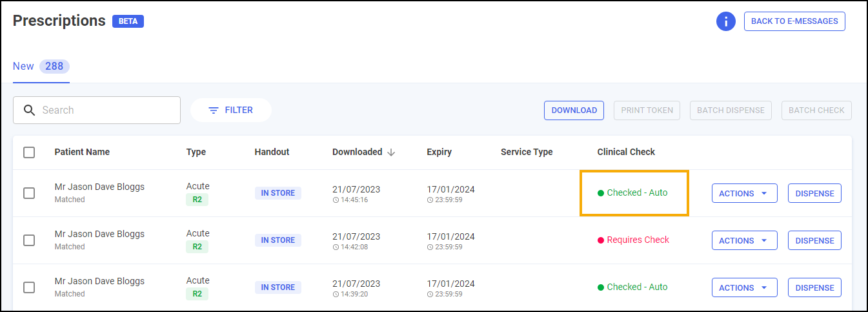Click the red Requires Check status
Screen dimensions: 868x312
633,240
